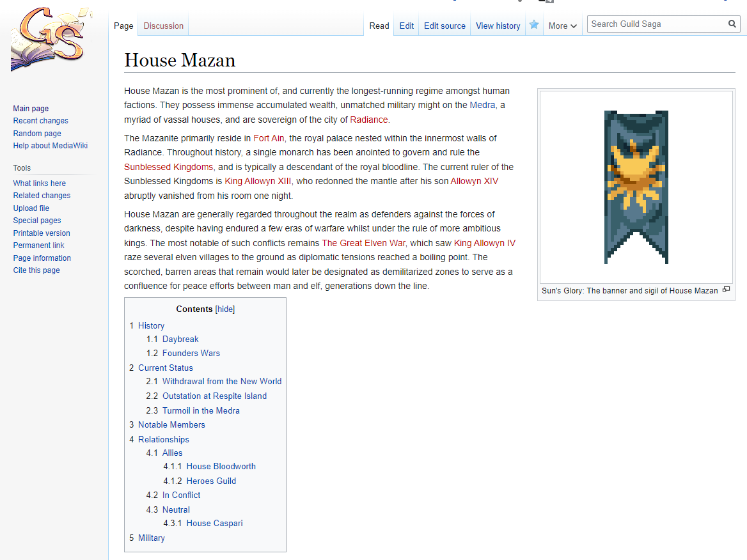The width and height of the screenshot is (747, 560).
Task: Open Printable version link
Action: (x=42, y=233)
